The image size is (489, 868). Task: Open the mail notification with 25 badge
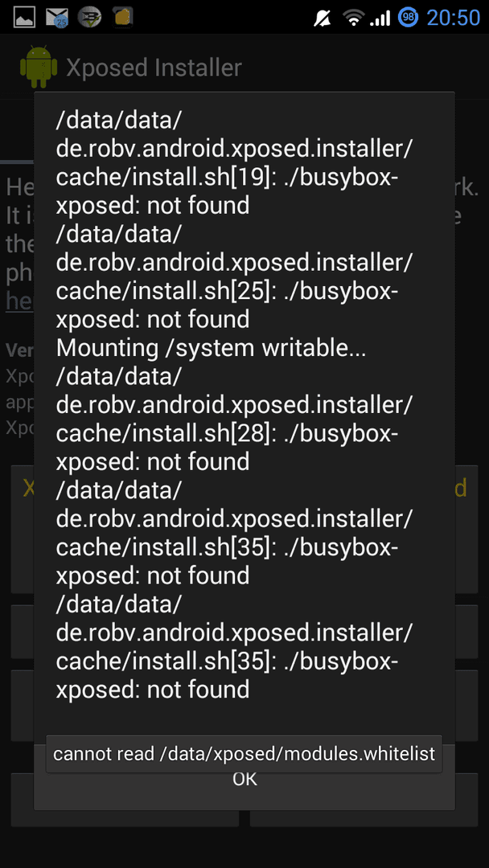point(56,17)
